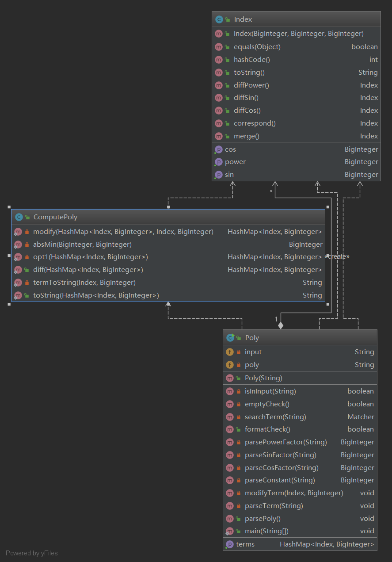Click method icon of formatCheck()
This screenshot has height=562, width=392.
(x=229, y=429)
